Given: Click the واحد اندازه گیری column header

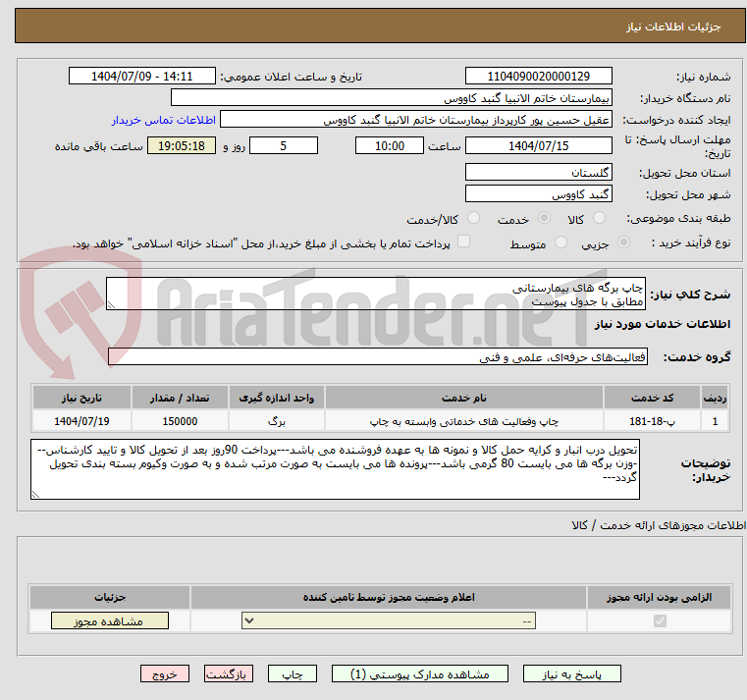Looking at the screenshot, I should pyautogui.click(x=276, y=398).
